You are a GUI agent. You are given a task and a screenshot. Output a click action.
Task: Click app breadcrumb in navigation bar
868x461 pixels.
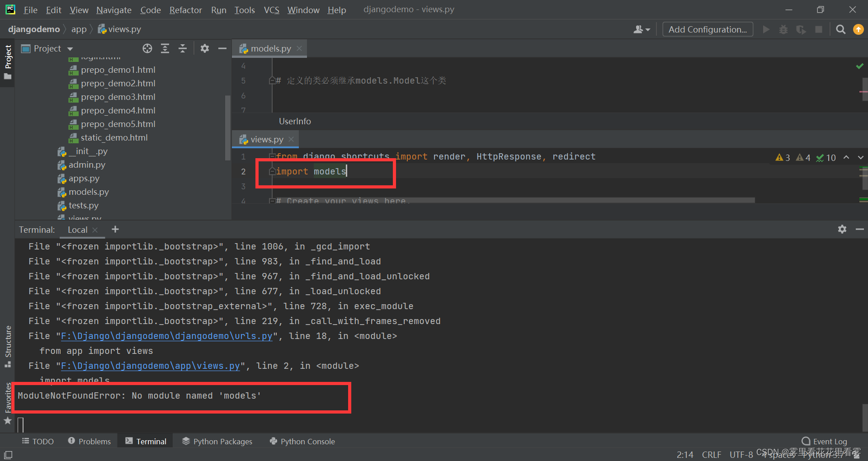[x=79, y=29]
